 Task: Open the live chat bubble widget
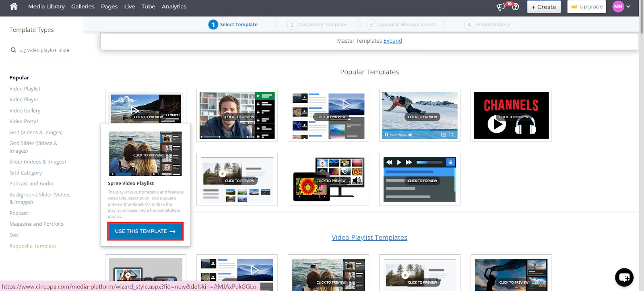coord(624,277)
